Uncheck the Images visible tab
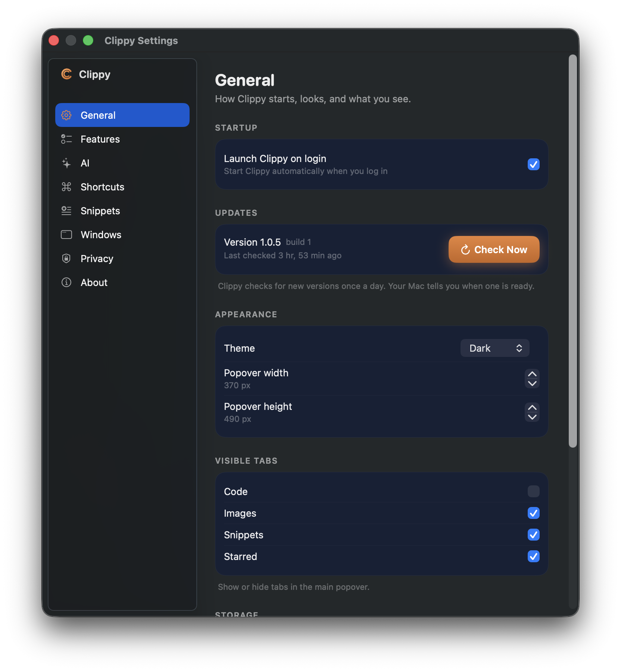The height and width of the screenshot is (672, 621). [534, 513]
